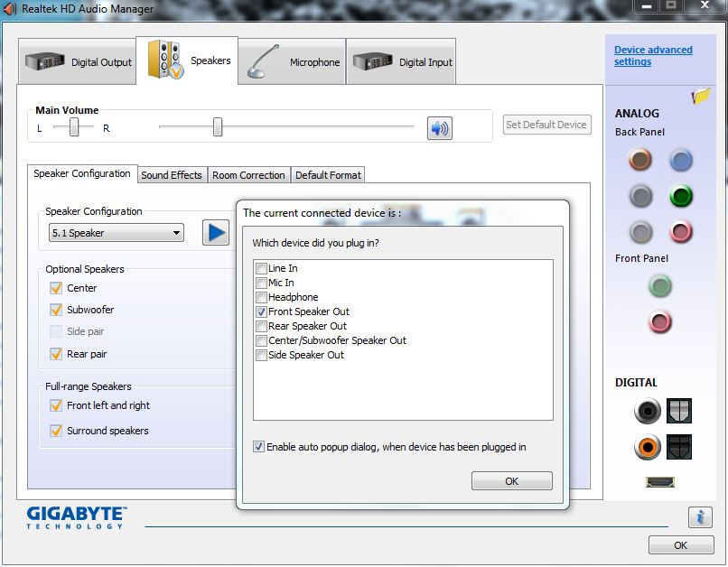The image size is (728, 567).
Task: Click the black digital coaxial jack
Action: tap(648, 411)
